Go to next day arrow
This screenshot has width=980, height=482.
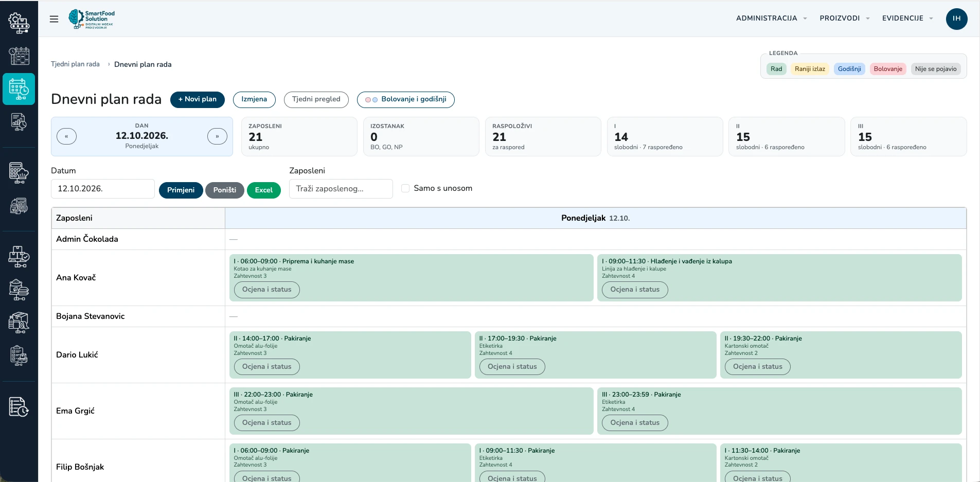coord(217,136)
